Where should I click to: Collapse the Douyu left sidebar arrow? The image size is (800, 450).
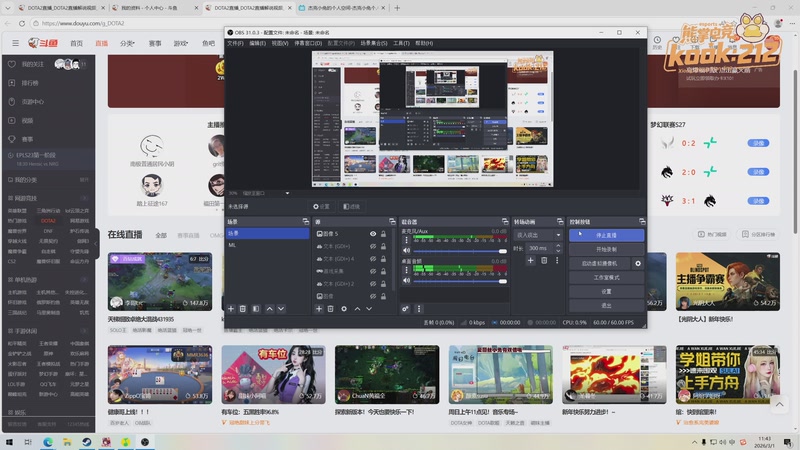(x=96, y=244)
